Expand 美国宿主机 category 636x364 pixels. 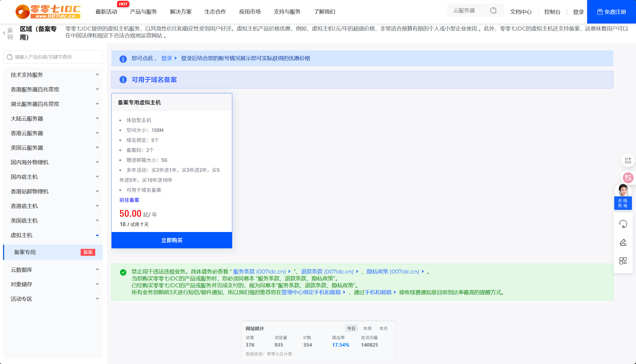[x=53, y=220]
